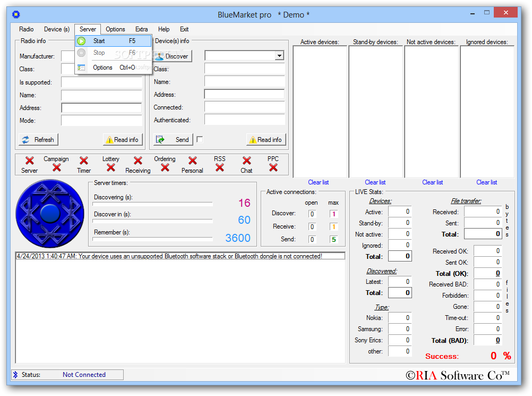The image size is (532, 396).
Task: Clear list under Not active devices
Action: (432, 182)
